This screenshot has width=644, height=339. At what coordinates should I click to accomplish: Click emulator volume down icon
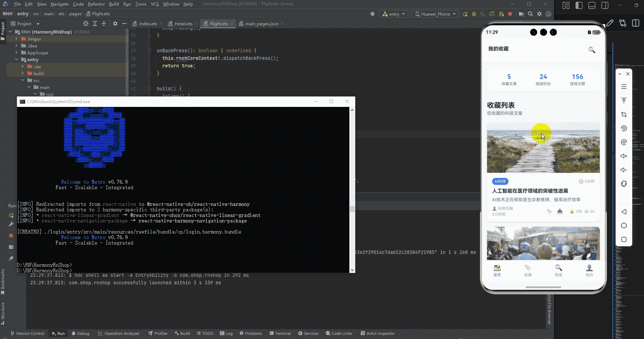click(x=624, y=170)
